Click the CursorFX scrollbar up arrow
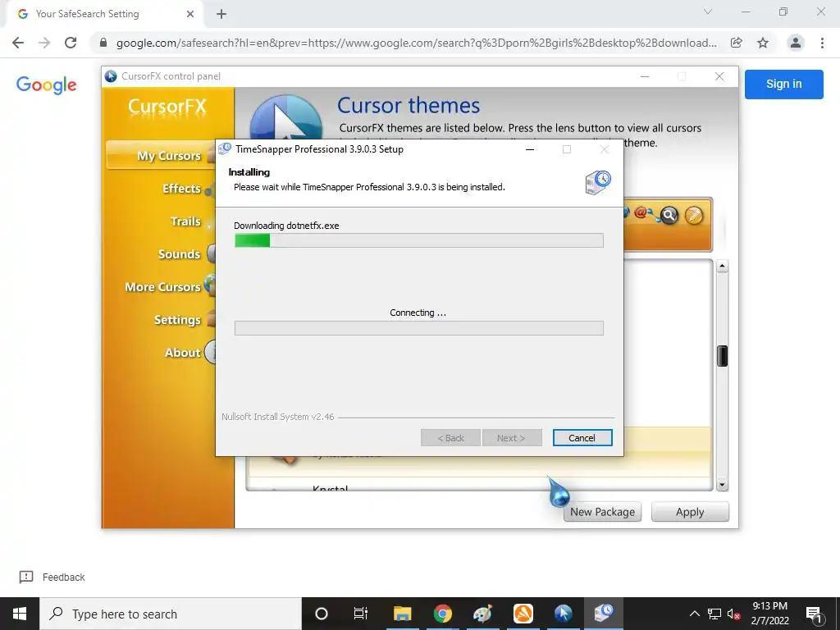Viewport: 840px width, 630px height. [x=722, y=266]
